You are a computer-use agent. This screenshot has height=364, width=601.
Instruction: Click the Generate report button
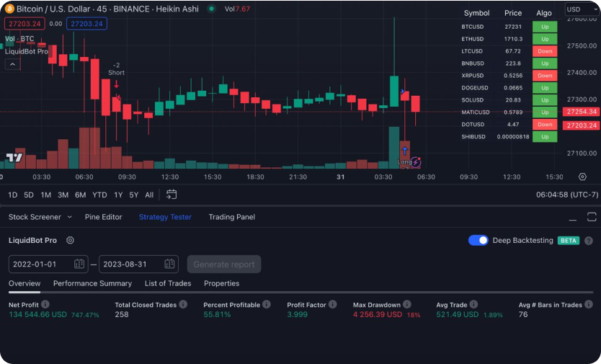click(224, 265)
